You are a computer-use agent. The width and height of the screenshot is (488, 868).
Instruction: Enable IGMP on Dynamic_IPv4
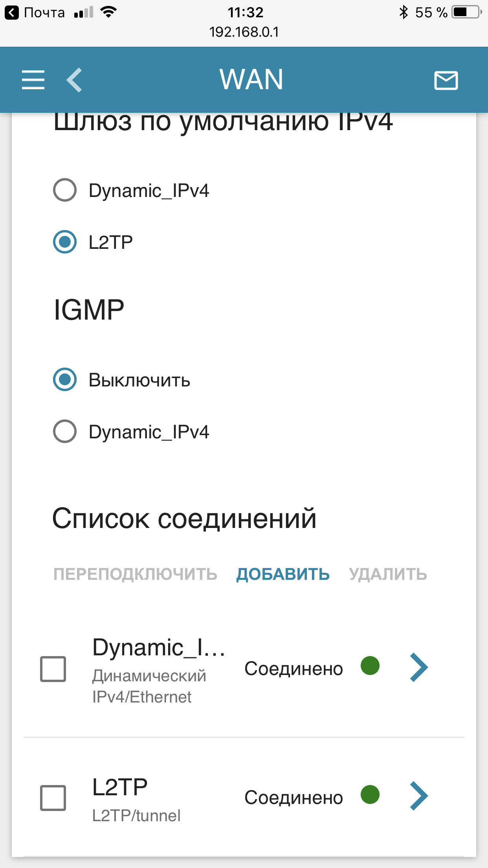65,432
